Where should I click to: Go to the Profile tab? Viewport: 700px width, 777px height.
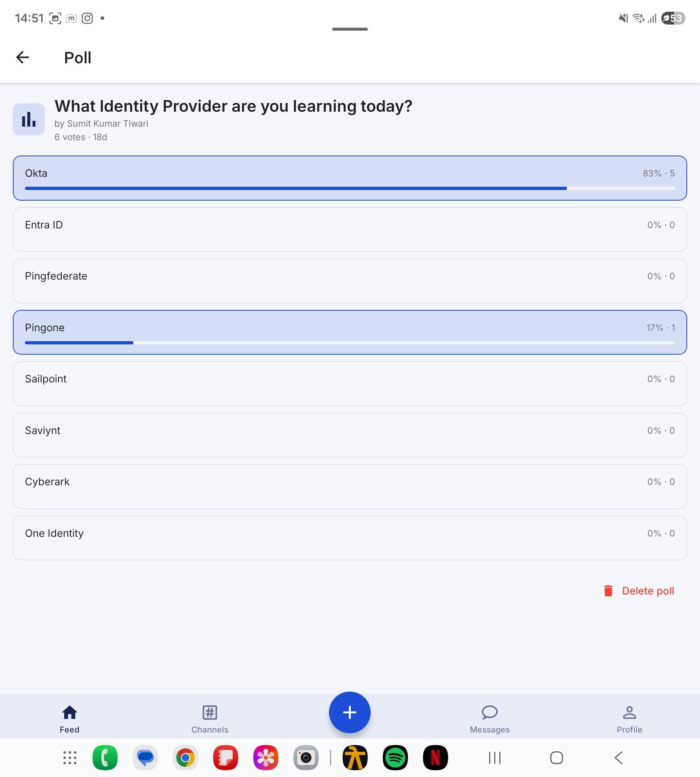[x=629, y=719]
